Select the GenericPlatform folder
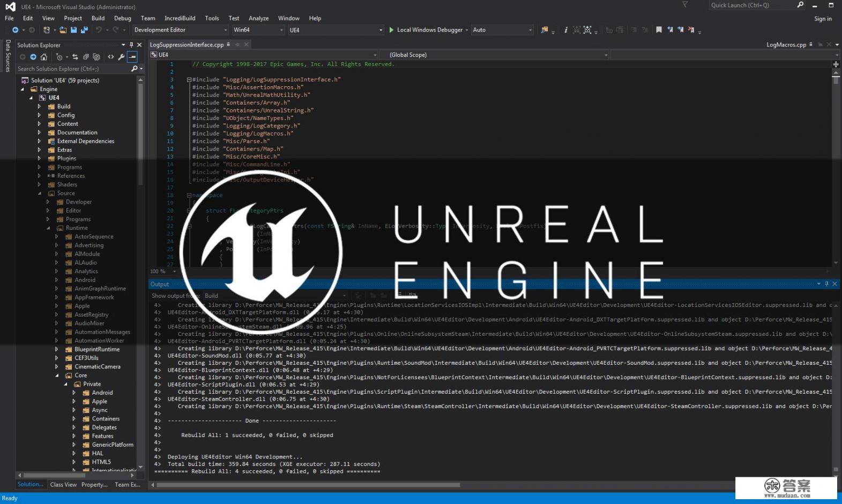The width and height of the screenshot is (842, 504). [x=113, y=445]
